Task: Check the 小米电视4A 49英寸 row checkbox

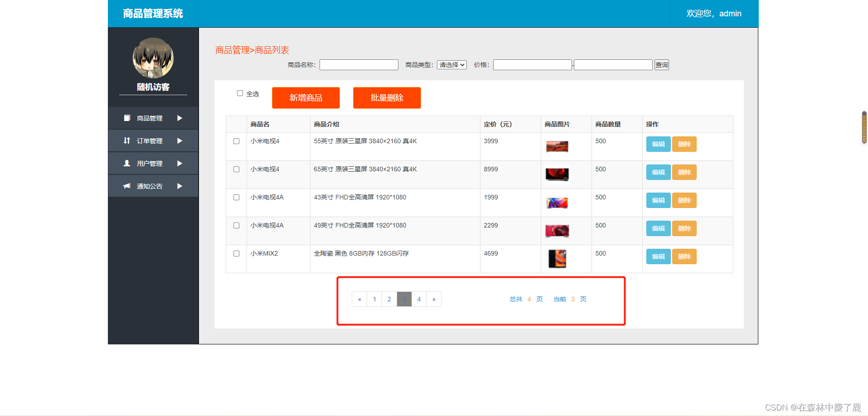Action: [x=236, y=225]
